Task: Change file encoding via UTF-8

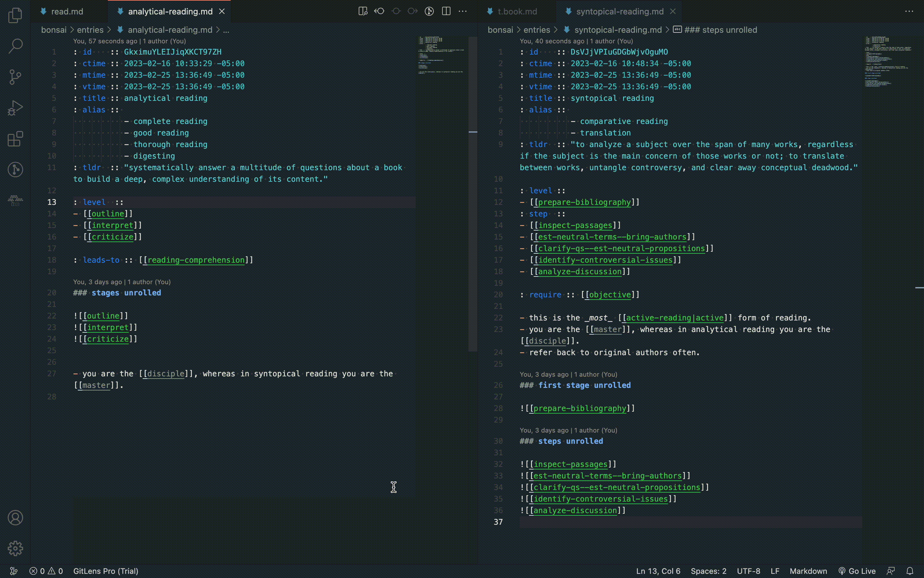Action: click(x=749, y=571)
